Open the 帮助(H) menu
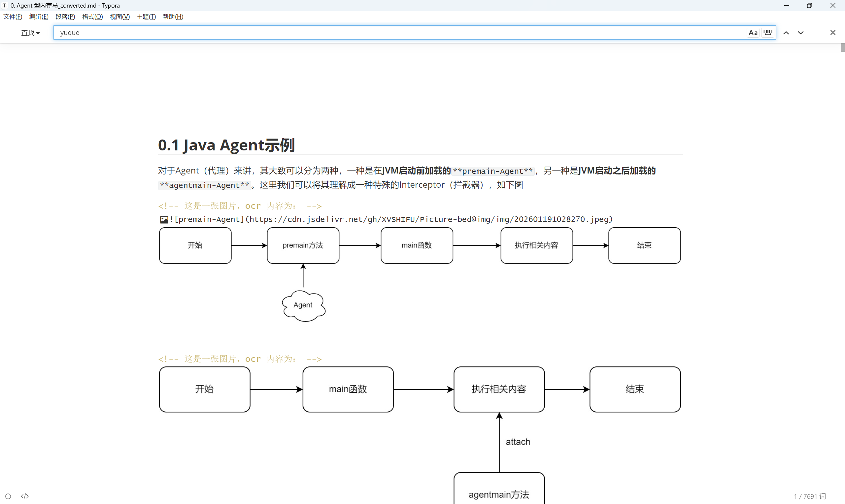845x504 pixels. click(x=173, y=16)
